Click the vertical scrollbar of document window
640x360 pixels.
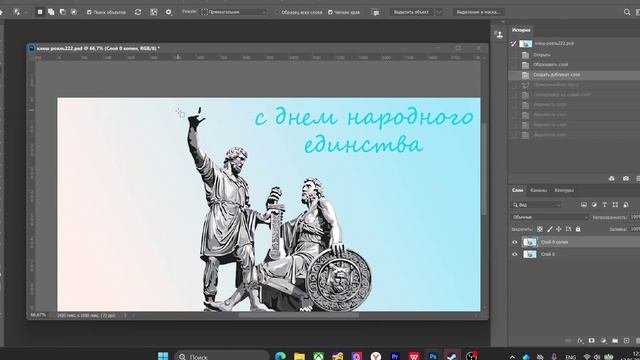tap(484, 169)
